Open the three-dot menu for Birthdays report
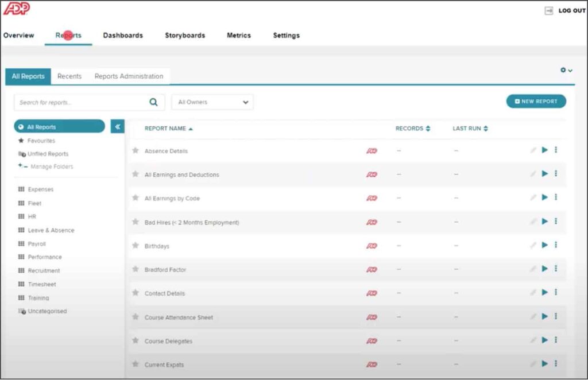The height and width of the screenshot is (380, 588). pos(556,245)
